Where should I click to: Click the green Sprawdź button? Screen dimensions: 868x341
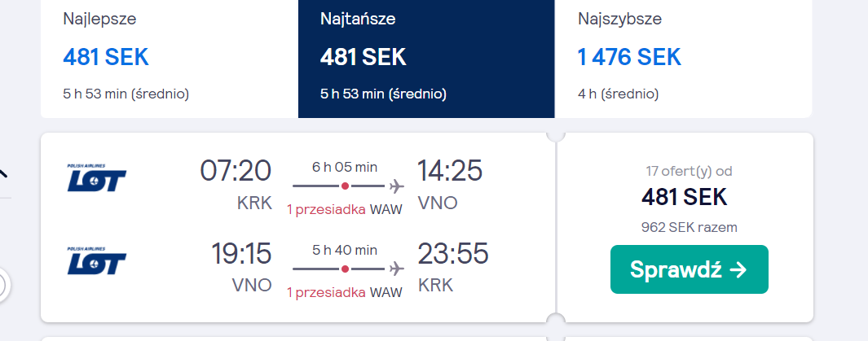[690, 269]
